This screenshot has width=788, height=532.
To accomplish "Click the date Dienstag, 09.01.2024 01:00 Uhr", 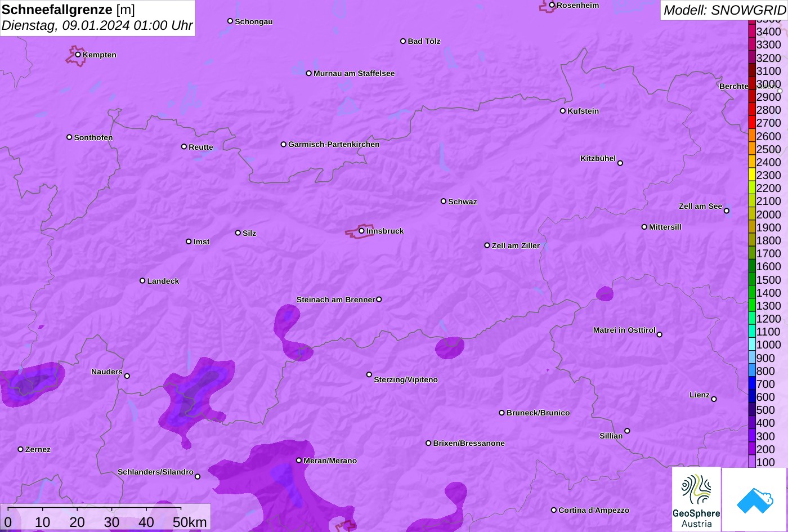I will [x=97, y=26].
